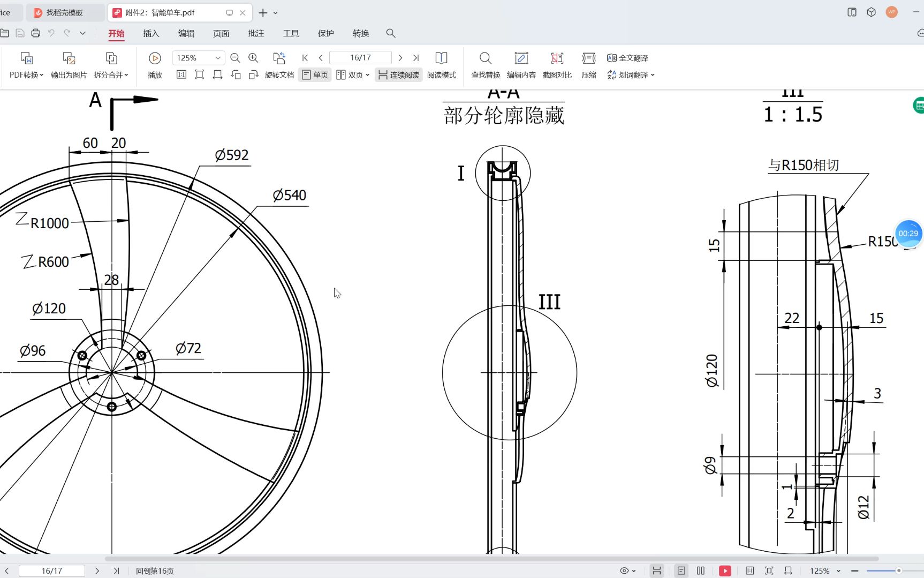Viewport: 924px width, 578px height.
Task: Open the PDF转换 conversion tool
Action: [26, 65]
